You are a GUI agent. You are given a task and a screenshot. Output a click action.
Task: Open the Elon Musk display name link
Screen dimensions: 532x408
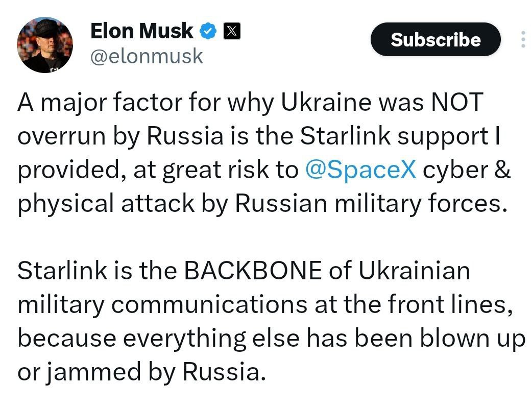coord(141,31)
